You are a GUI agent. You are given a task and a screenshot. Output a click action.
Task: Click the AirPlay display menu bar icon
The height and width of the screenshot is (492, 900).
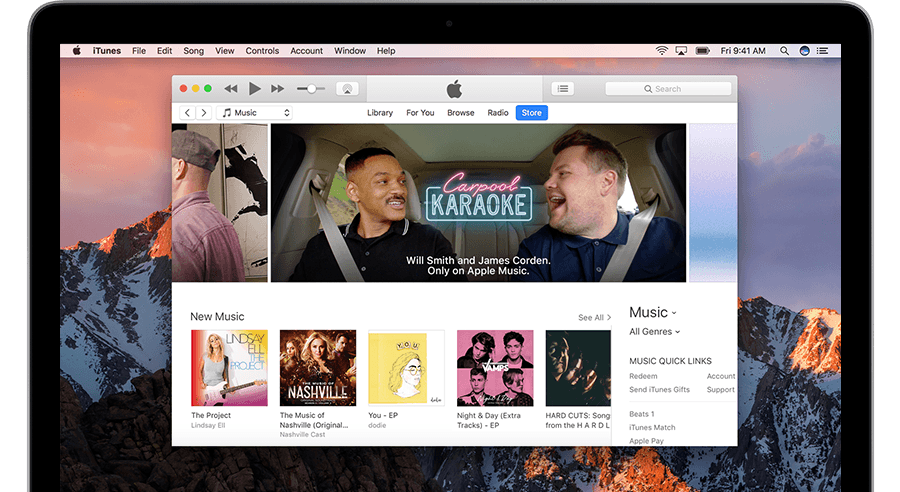[681, 51]
